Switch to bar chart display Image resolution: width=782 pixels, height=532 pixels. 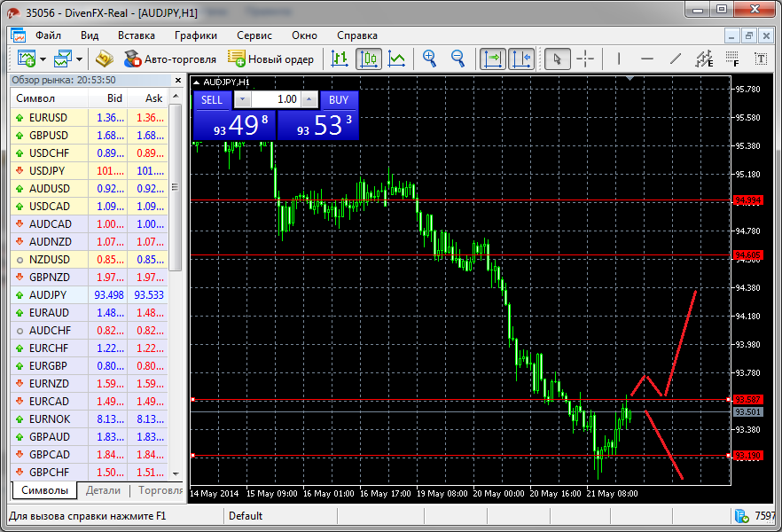(x=340, y=59)
